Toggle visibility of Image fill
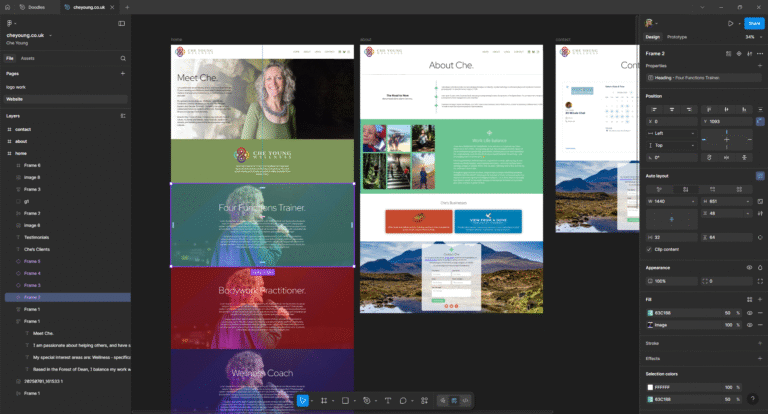 tap(749, 325)
